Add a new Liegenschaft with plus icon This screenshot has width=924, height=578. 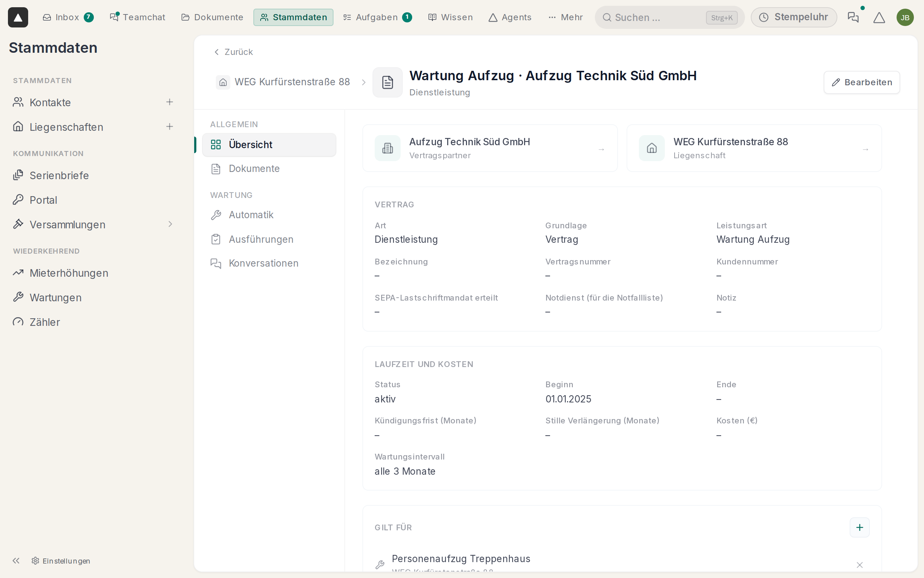point(170,126)
